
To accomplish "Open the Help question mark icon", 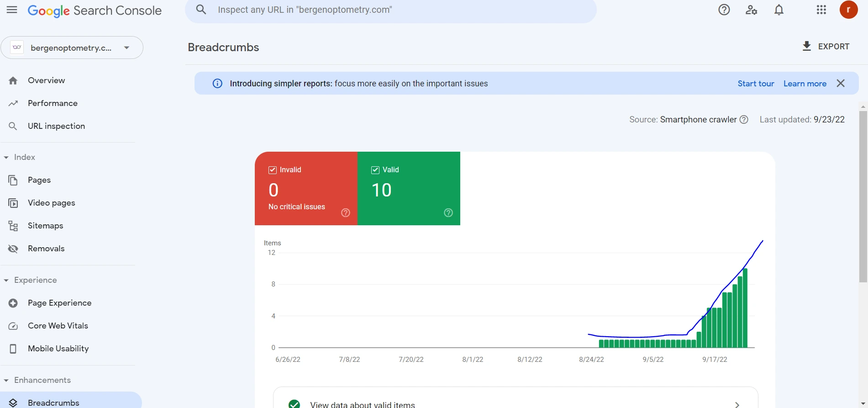I will tap(724, 10).
